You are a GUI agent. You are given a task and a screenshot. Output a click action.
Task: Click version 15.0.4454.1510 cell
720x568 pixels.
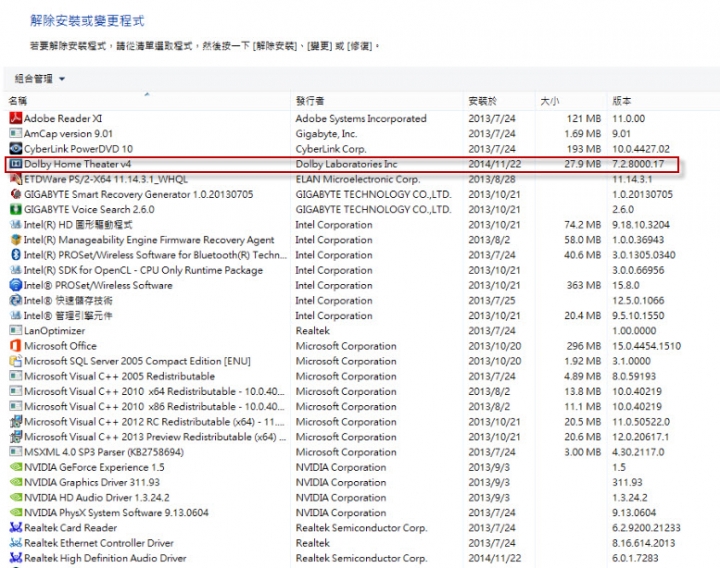coord(646,346)
